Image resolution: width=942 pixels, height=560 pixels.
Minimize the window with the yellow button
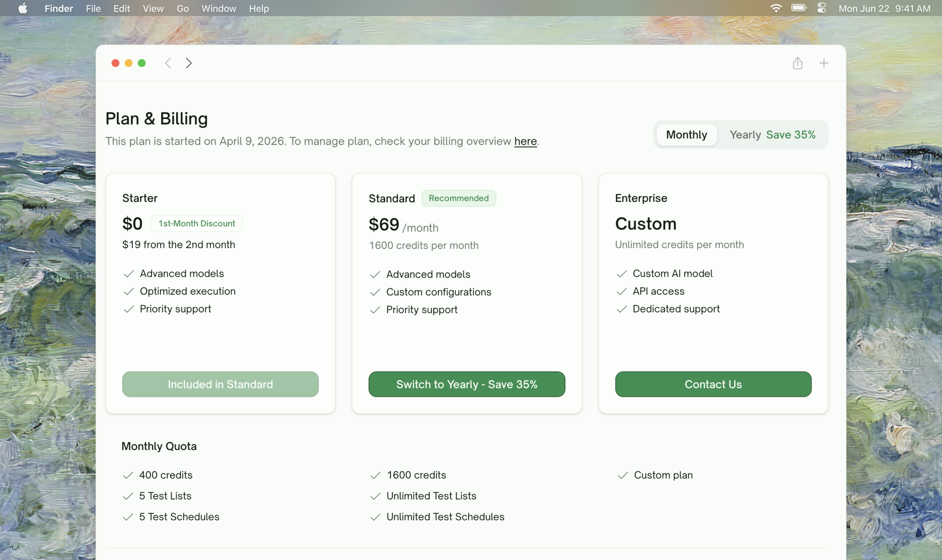point(129,63)
